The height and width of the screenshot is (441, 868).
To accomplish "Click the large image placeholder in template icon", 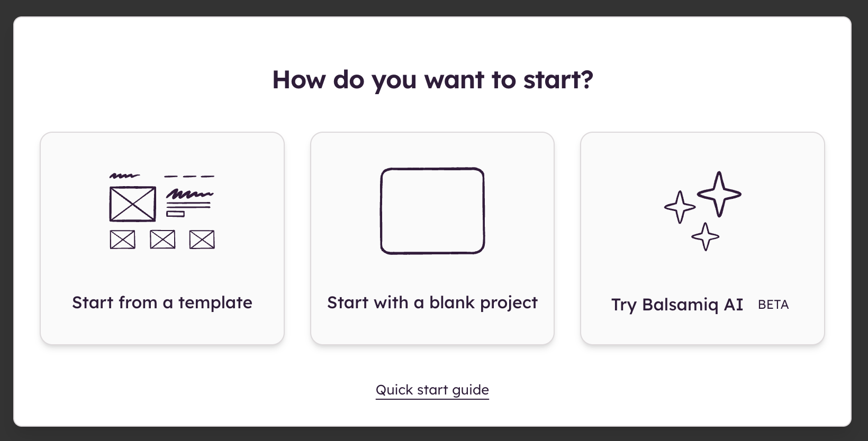I will click(132, 204).
